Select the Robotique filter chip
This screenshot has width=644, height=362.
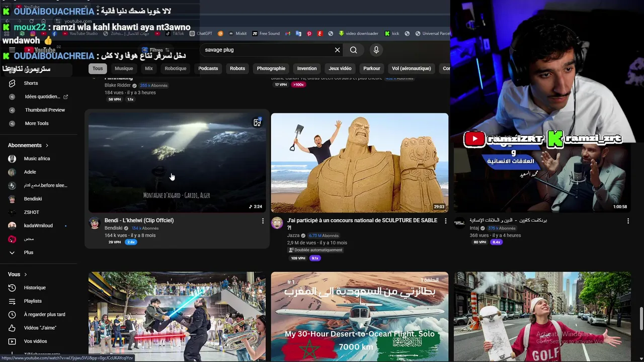pos(176,68)
